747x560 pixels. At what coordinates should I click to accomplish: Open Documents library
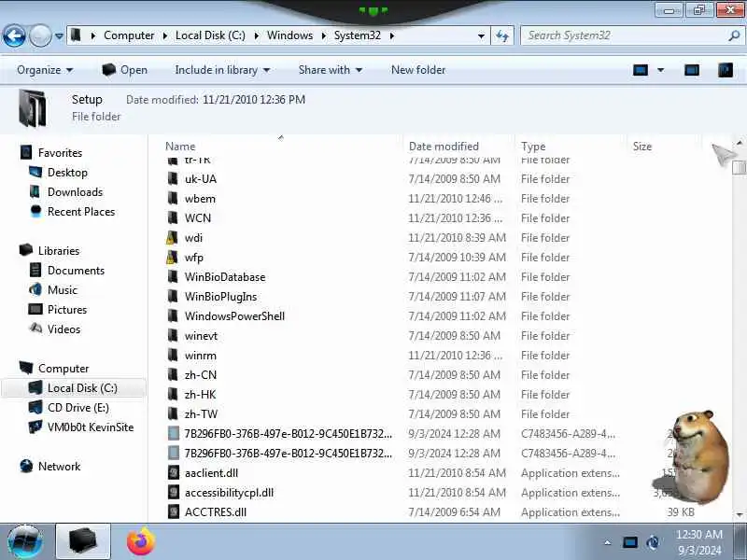coord(76,271)
